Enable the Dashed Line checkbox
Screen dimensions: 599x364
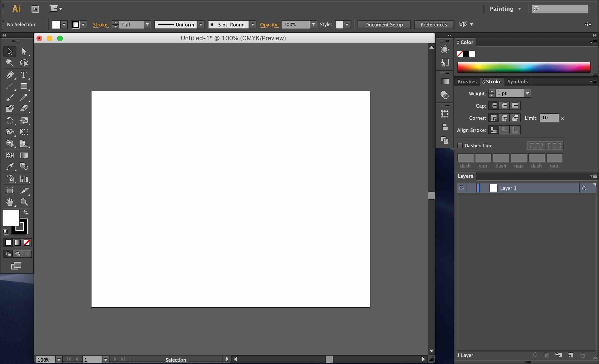(x=460, y=146)
